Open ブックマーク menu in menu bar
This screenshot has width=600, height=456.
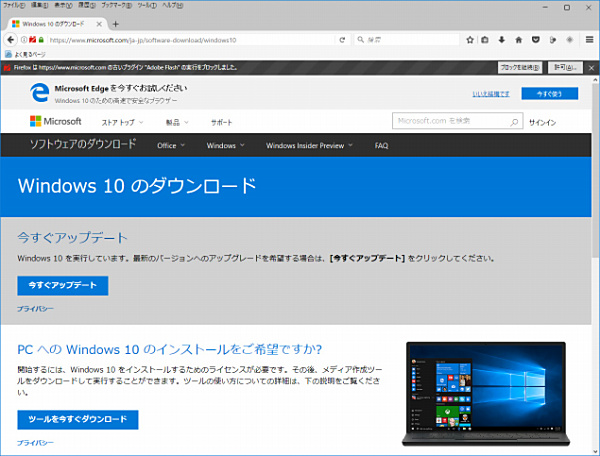117,6
